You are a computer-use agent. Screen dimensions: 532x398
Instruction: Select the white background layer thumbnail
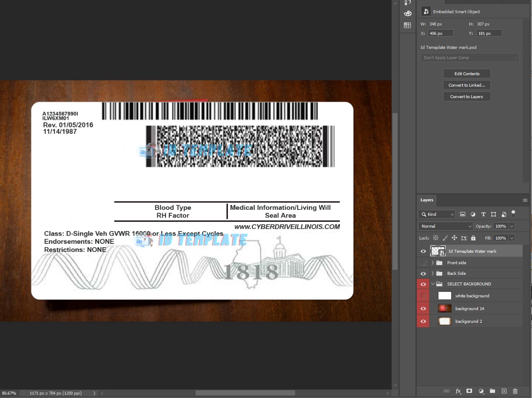point(445,296)
